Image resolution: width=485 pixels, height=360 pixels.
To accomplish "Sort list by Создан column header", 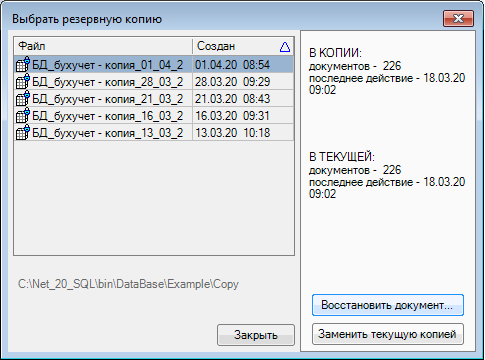I will click(x=243, y=46).
